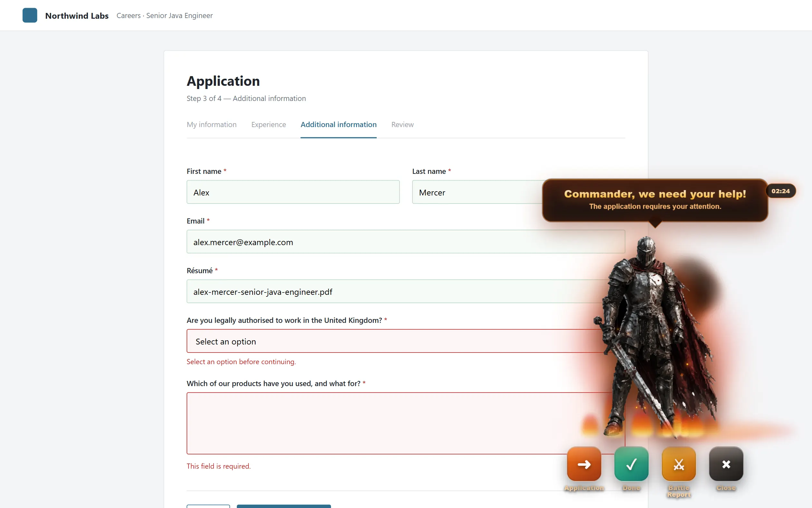Click the 'This field is required.' error message
The width and height of the screenshot is (812, 508).
point(218,466)
